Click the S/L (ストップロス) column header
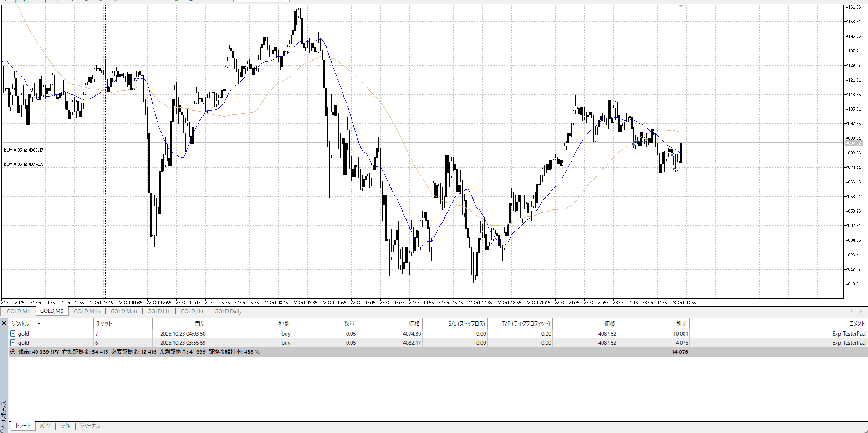868x433 pixels. [466, 324]
